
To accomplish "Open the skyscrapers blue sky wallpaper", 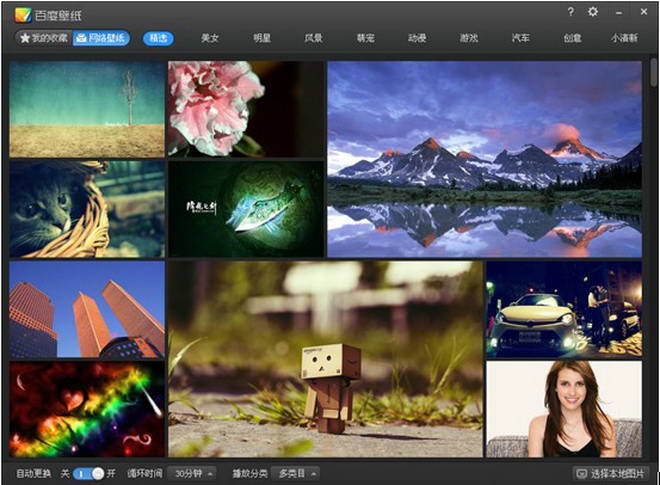I will [x=87, y=309].
